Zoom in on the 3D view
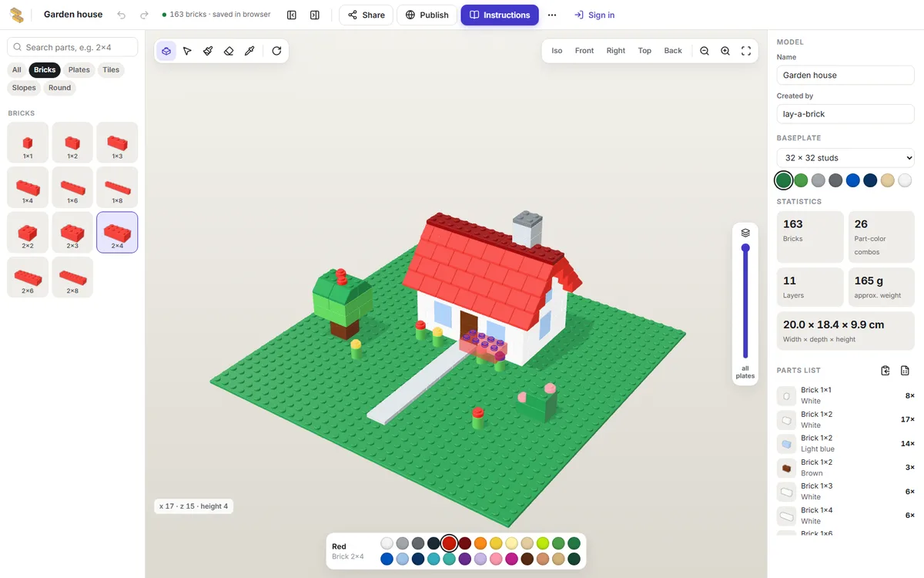This screenshot has height=578, width=924. click(725, 51)
